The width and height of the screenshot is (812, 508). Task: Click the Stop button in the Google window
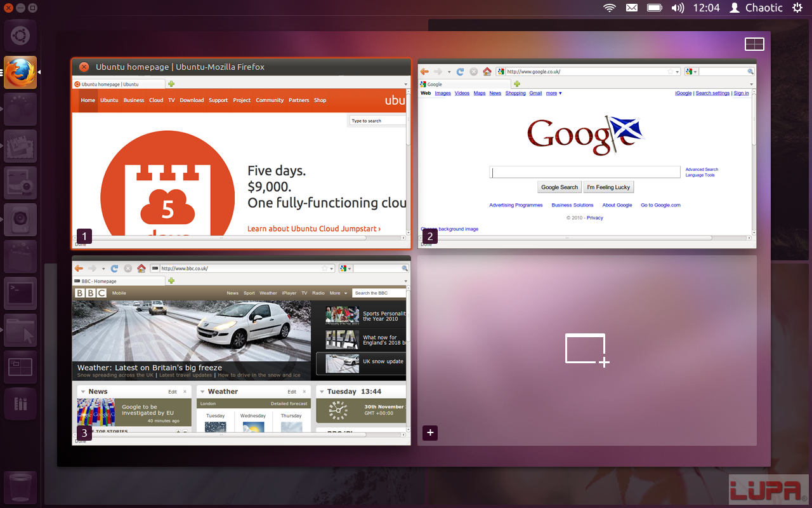click(x=473, y=72)
